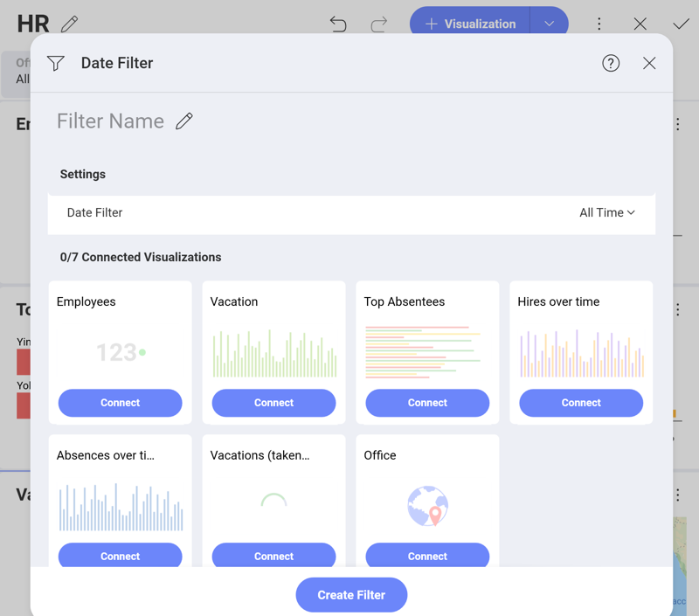
Task: Close the Date Filter dialog
Action: pos(649,63)
